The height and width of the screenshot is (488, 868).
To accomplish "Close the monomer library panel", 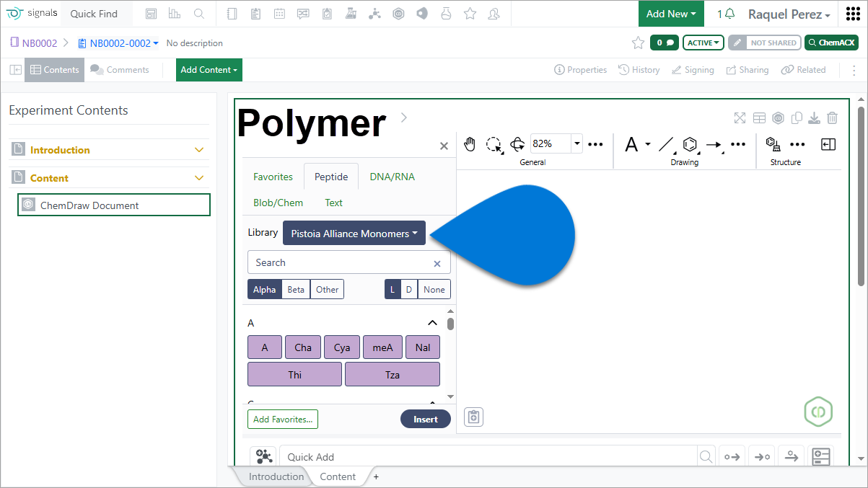I will (444, 146).
